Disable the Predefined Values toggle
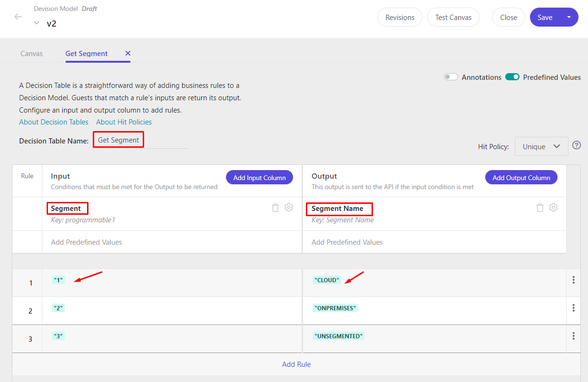The width and height of the screenshot is (588, 382). pyautogui.click(x=512, y=76)
